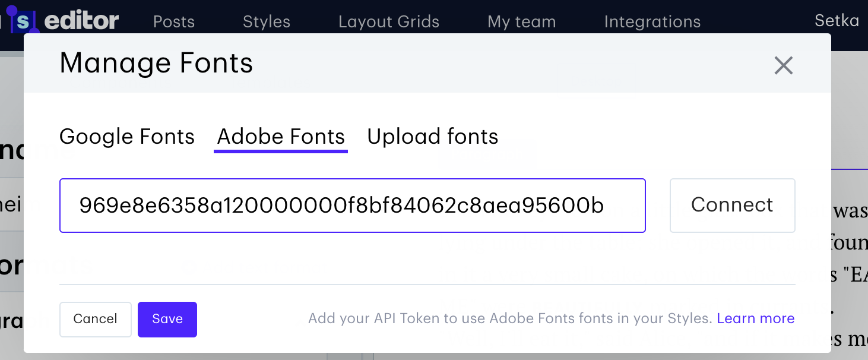Click the Manage Fonts dialog title
The height and width of the screenshot is (360, 868).
156,63
